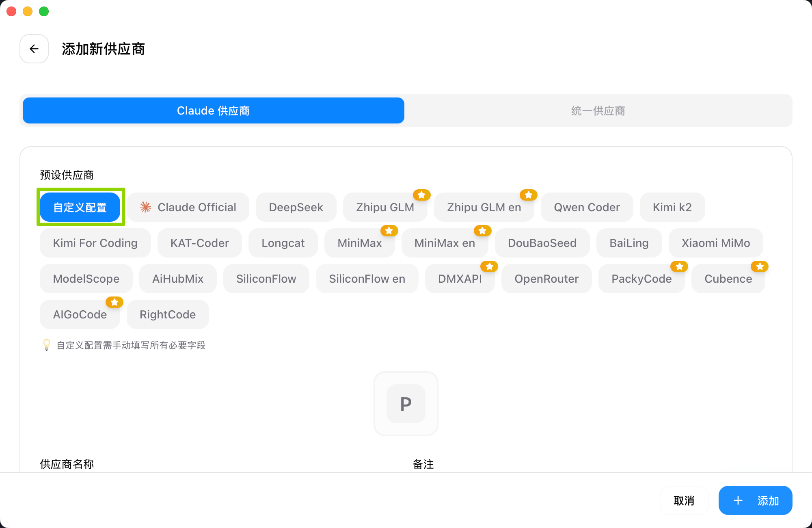This screenshot has height=528, width=812.
Task: Select the 自定义配置 preset
Action: coord(80,207)
